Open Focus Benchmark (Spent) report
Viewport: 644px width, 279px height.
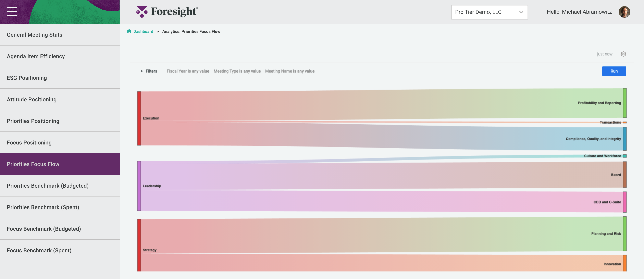coord(39,250)
